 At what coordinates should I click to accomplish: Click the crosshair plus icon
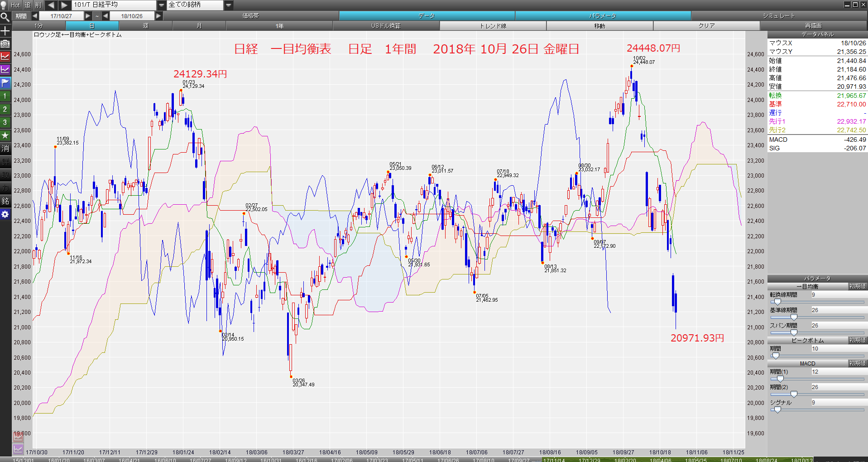point(5,31)
